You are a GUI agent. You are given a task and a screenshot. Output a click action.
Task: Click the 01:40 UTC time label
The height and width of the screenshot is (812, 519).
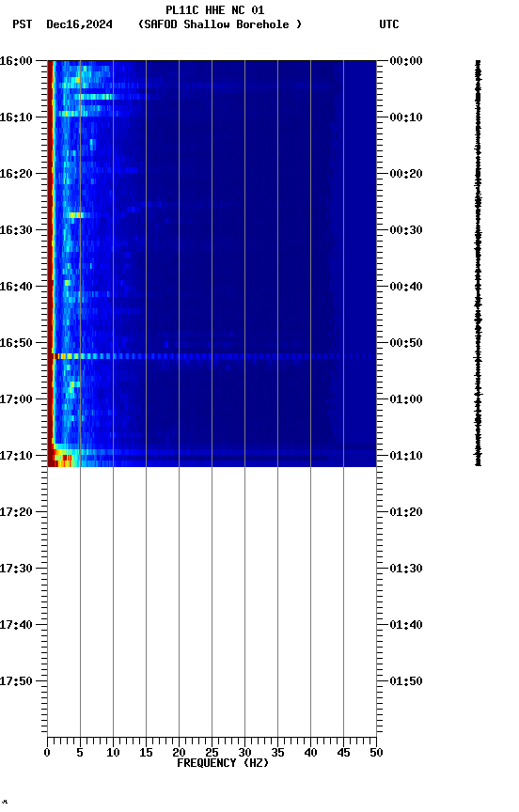406,625
